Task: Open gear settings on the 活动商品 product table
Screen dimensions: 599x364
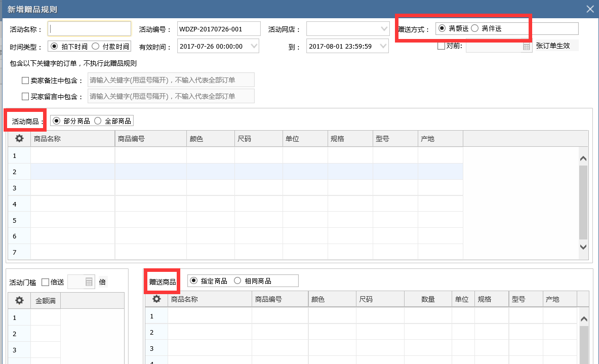Action: coord(18,138)
